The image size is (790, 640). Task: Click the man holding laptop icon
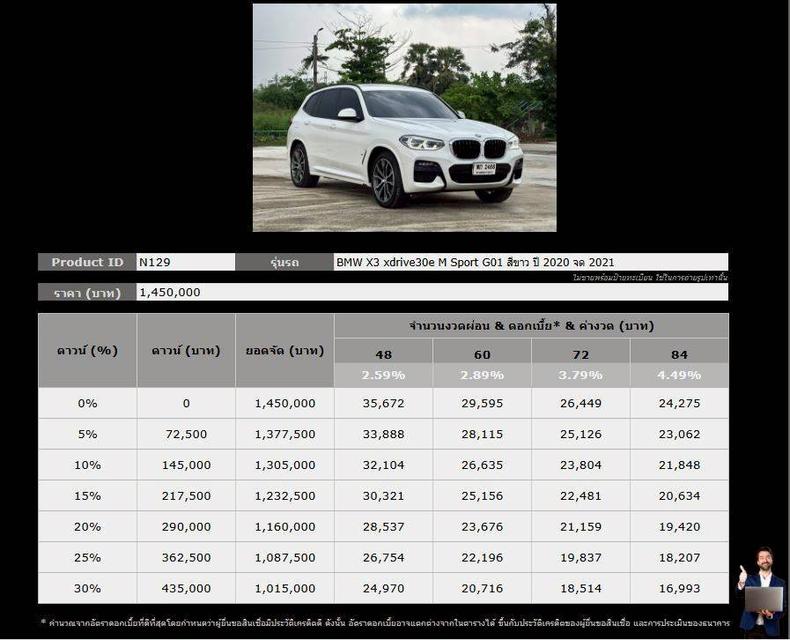pyautogui.click(x=760, y=591)
